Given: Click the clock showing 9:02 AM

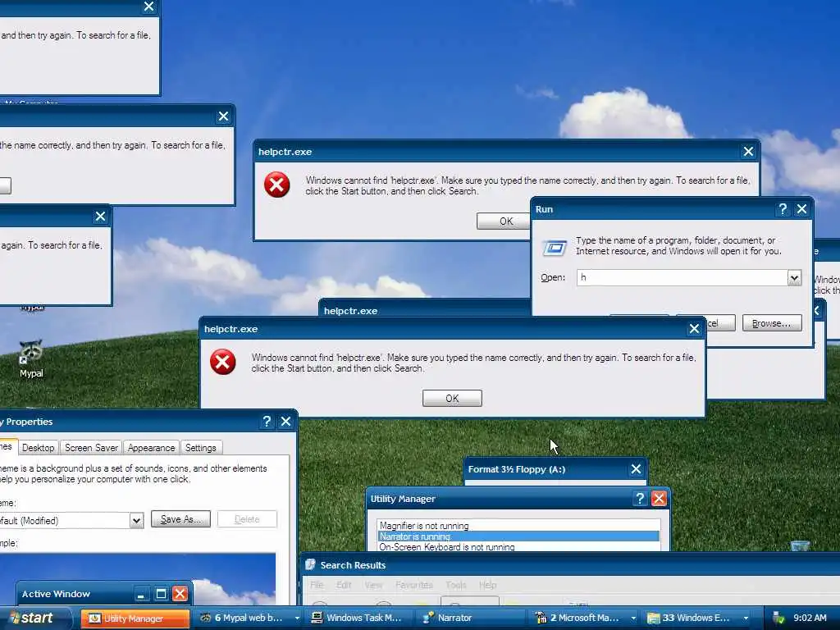Looking at the screenshot, I should click(x=810, y=618).
